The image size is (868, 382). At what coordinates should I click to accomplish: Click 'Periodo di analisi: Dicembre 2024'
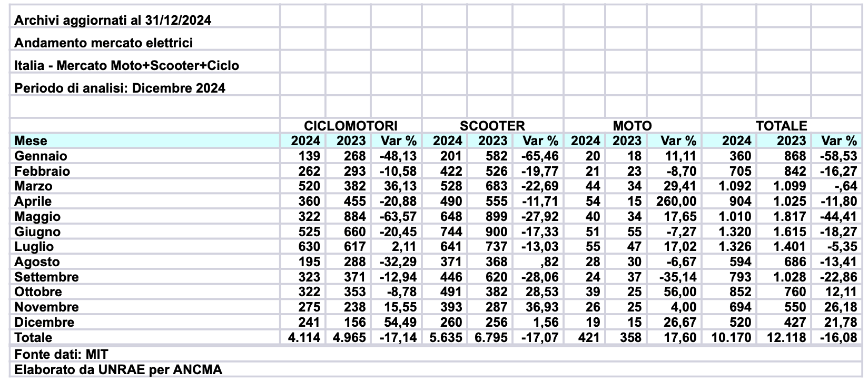coord(120,88)
